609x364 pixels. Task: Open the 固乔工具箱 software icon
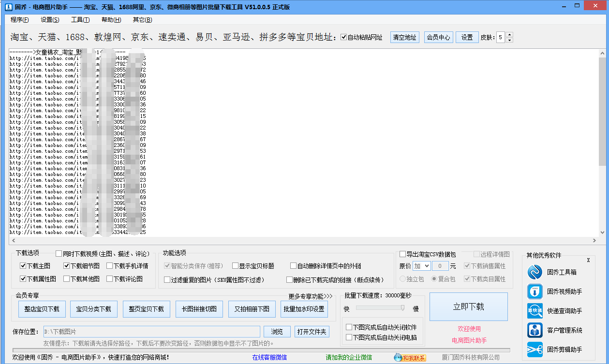(x=535, y=273)
